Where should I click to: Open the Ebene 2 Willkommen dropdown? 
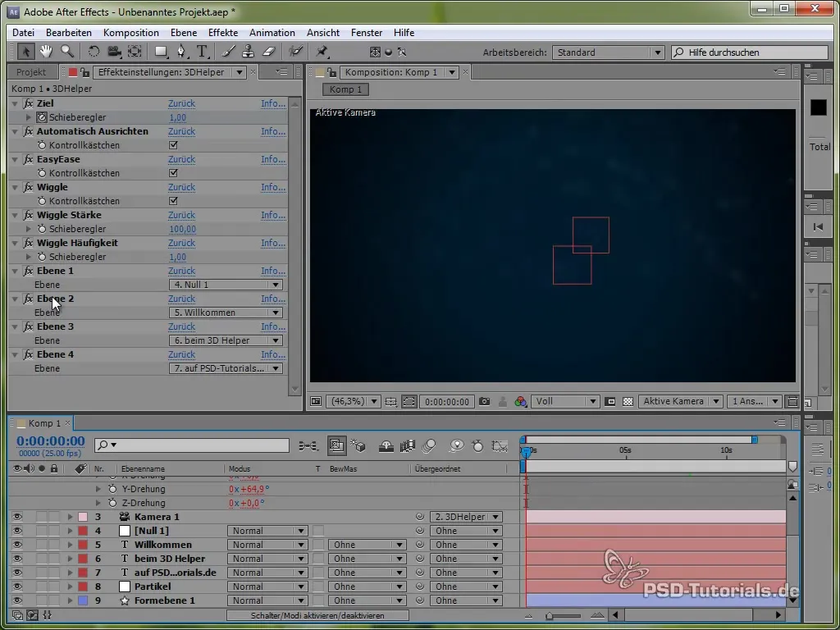(x=226, y=313)
